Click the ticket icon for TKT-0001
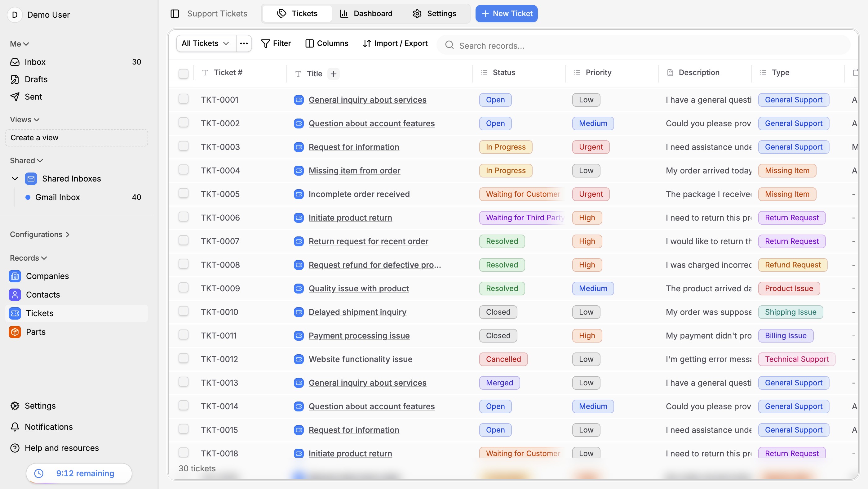This screenshot has height=489, width=868. [299, 100]
